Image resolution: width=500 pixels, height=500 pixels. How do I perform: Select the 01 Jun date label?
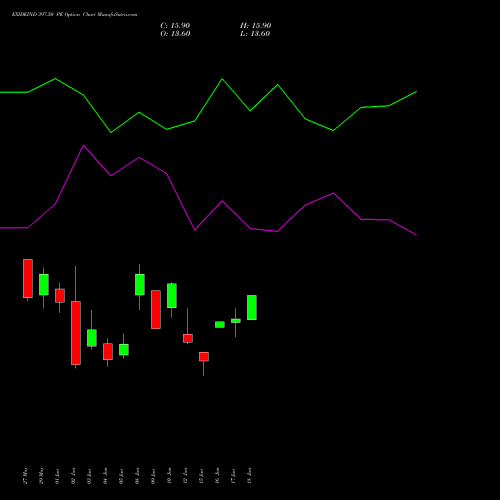(58, 476)
